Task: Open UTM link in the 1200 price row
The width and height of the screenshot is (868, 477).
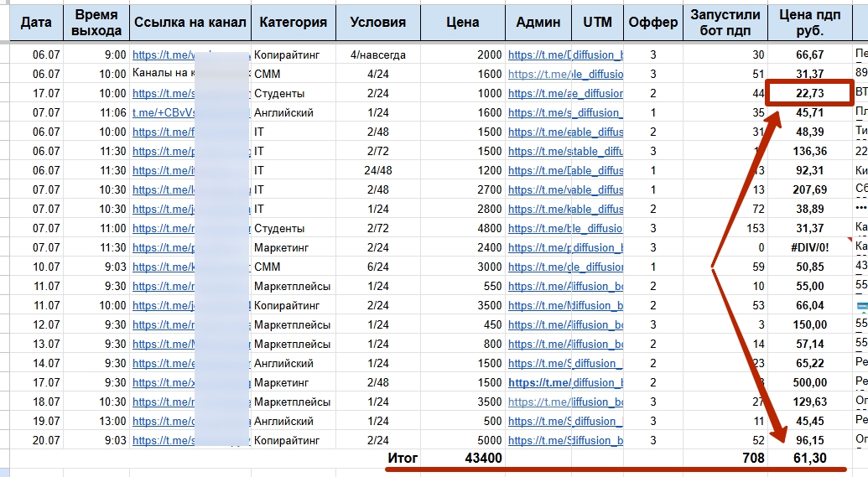Action: click(x=598, y=170)
